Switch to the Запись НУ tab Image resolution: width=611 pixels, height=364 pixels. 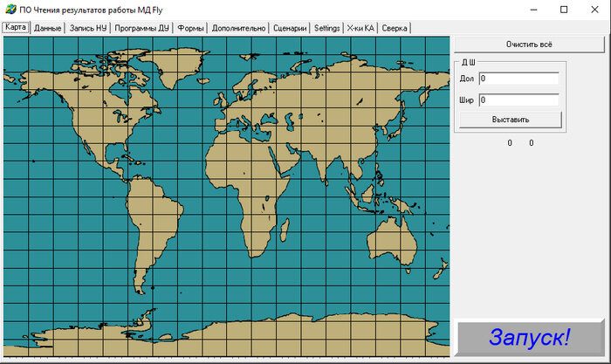point(88,28)
